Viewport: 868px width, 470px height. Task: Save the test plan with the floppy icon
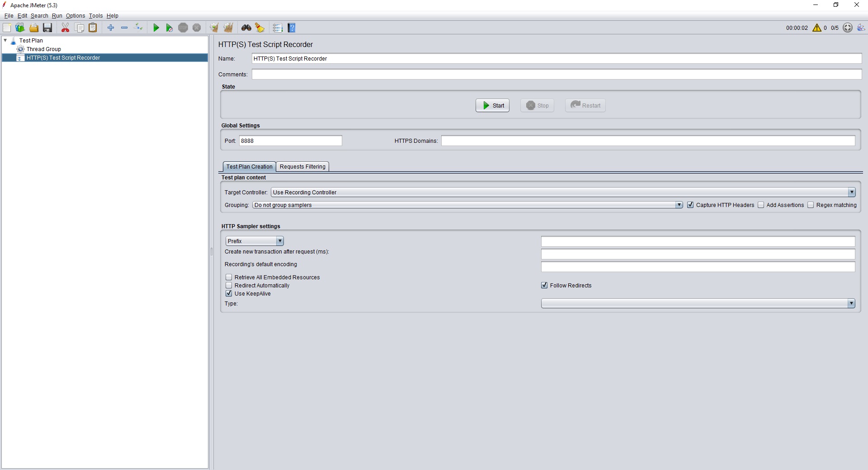click(47, 28)
